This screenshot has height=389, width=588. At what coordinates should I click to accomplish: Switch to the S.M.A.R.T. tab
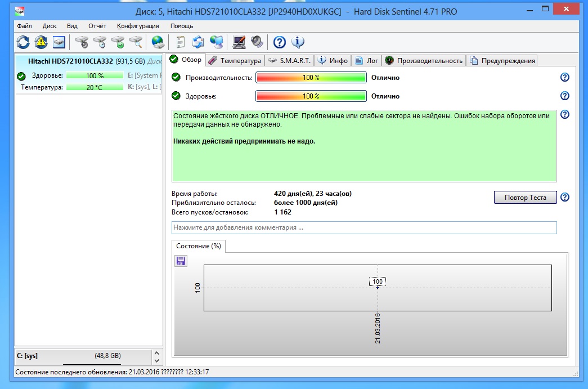pos(290,60)
